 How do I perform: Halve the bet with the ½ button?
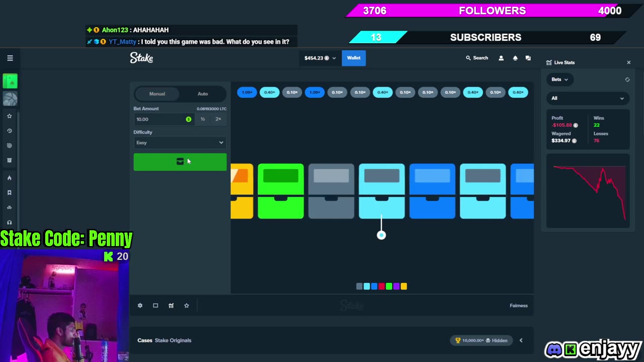click(x=203, y=119)
